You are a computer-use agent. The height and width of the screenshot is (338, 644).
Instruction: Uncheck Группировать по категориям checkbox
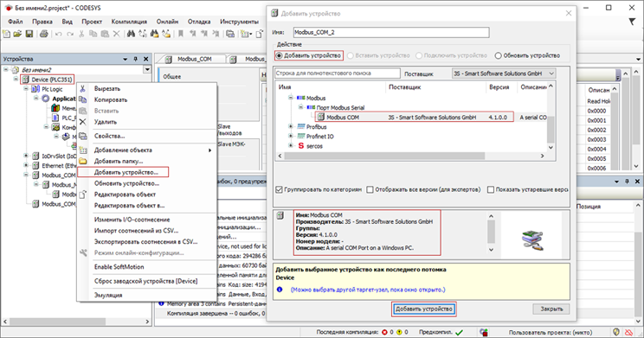click(280, 189)
